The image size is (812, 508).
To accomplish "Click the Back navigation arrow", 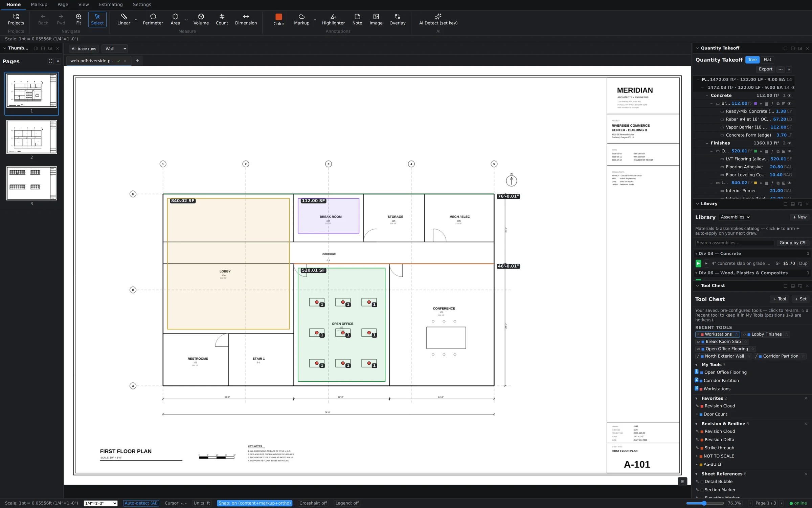I will tap(43, 19).
